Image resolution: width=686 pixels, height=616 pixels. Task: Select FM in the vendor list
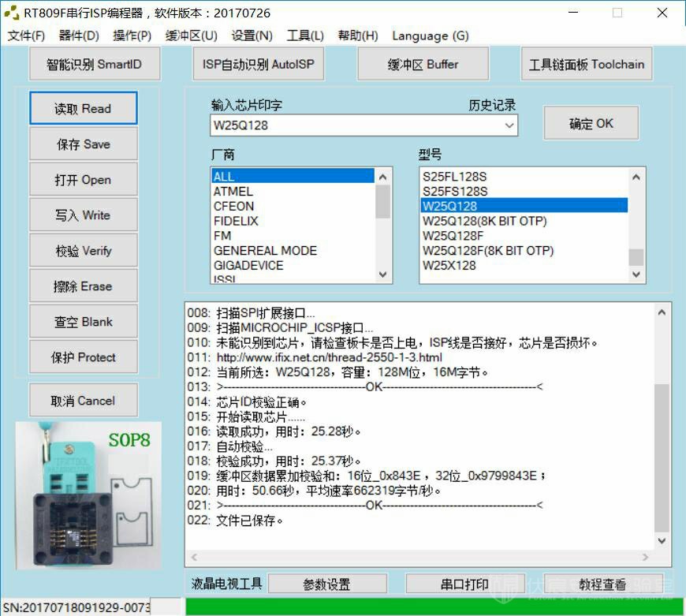[x=293, y=236]
